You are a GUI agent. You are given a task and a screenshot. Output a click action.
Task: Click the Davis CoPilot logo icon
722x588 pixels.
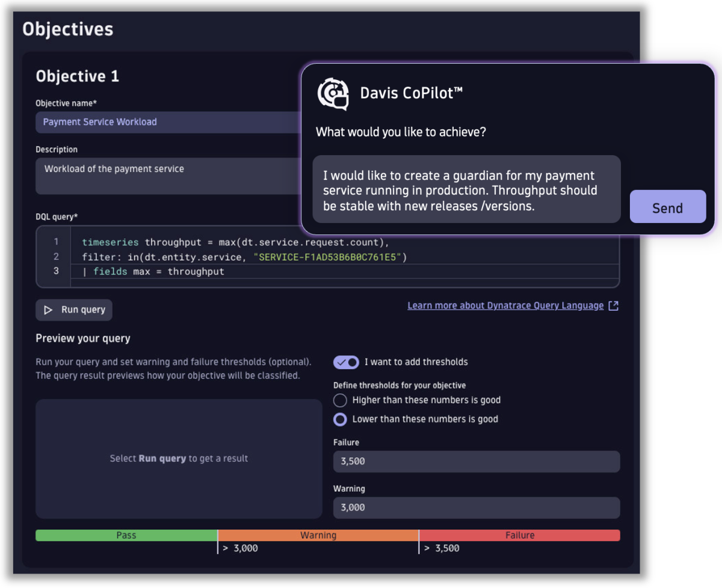pos(333,94)
